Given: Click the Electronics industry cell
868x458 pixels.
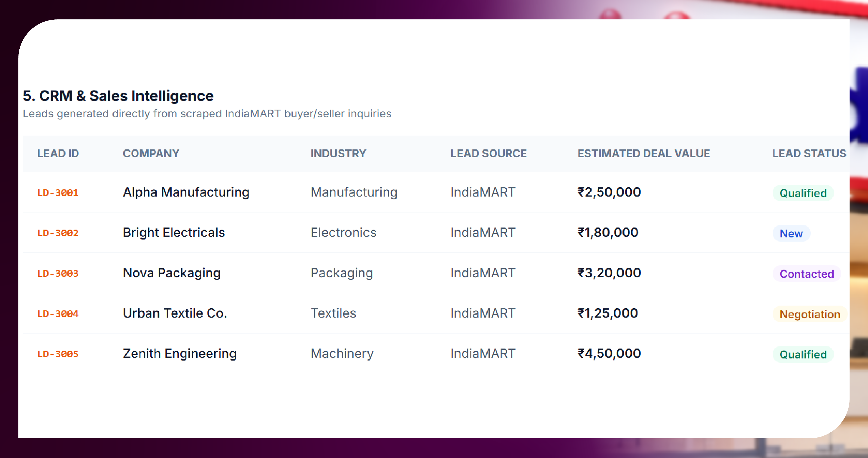Looking at the screenshot, I should click(343, 233).
